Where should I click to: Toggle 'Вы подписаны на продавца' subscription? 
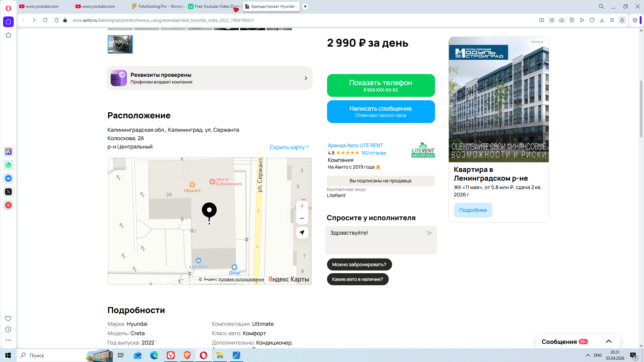380,181
